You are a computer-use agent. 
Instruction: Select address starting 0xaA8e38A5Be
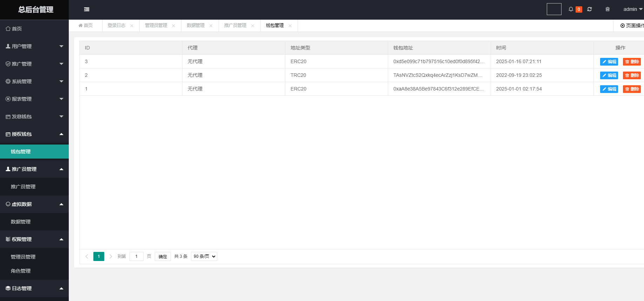pyautogui.click(x=438, y=89)
